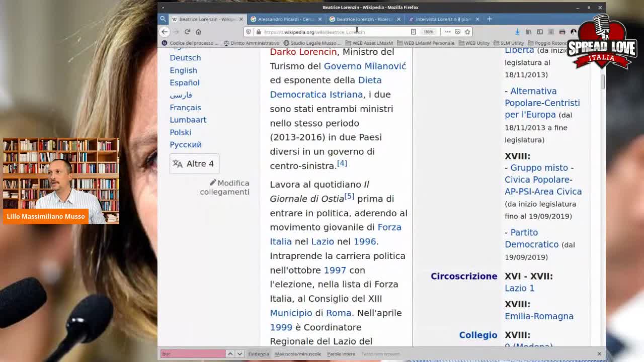Close the Beatrice Lorenzin Wikipedia tab
644x362 pixels.
coord(241,19)
